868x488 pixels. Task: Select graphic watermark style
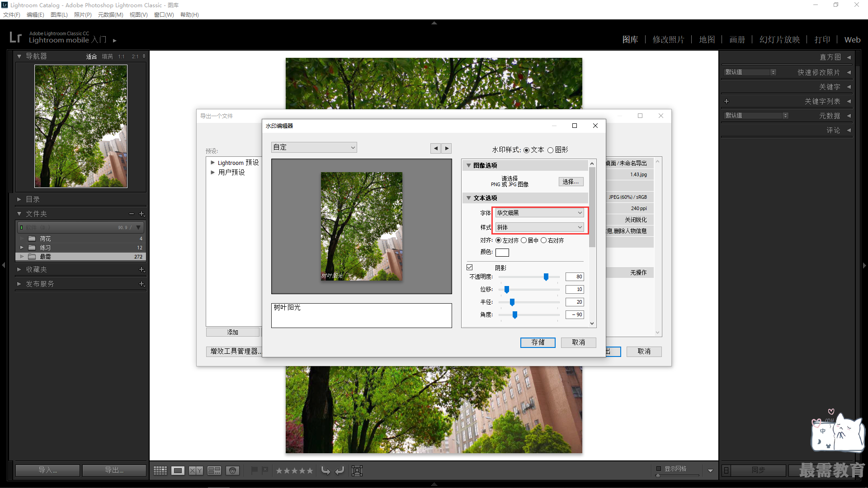click(550, 150)
